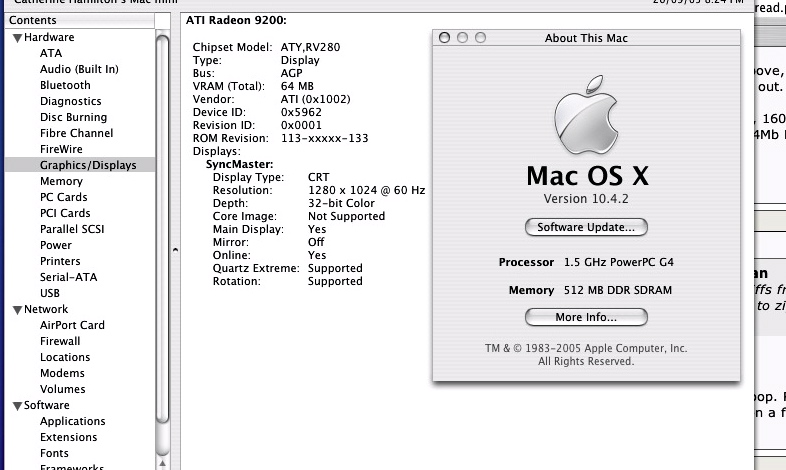Click the 32-bit Color depth value

coord(341,203)
